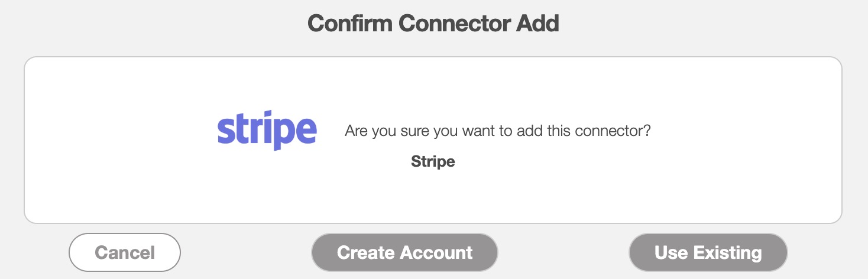Select the Use Existing button
The width and height of the screenshot is (868, 279).
coord(708,252)
